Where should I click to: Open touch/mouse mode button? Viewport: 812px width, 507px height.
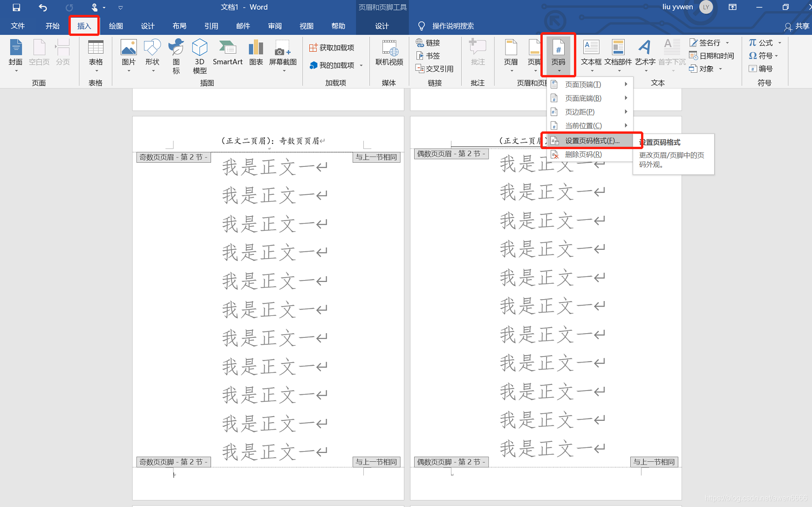pyautogui.click(x=95, y=7)
